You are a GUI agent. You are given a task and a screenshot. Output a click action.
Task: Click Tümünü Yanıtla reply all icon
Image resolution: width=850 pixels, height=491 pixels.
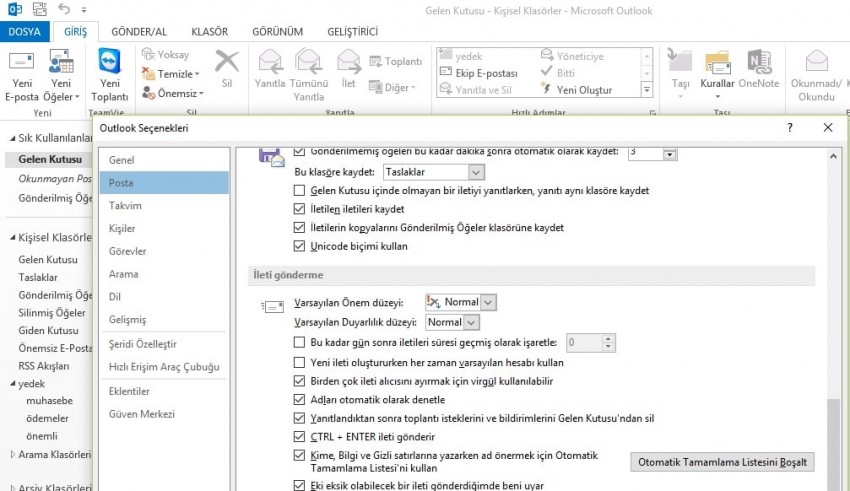[x=308, y=61]
